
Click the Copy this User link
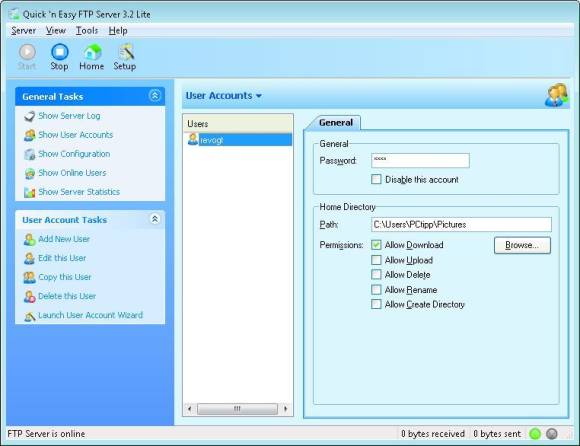[65, 277]
